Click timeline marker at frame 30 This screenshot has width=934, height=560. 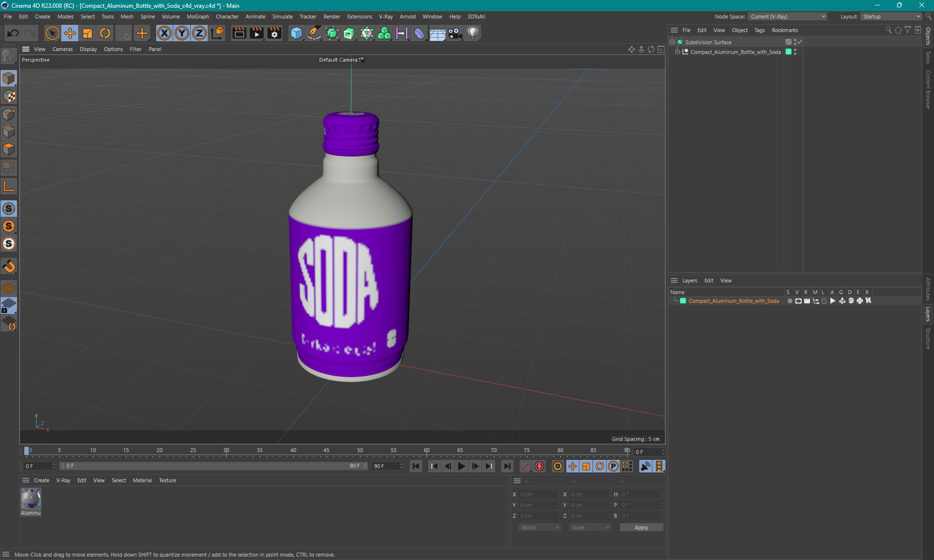pyautogui.click(x=226, y=451)
